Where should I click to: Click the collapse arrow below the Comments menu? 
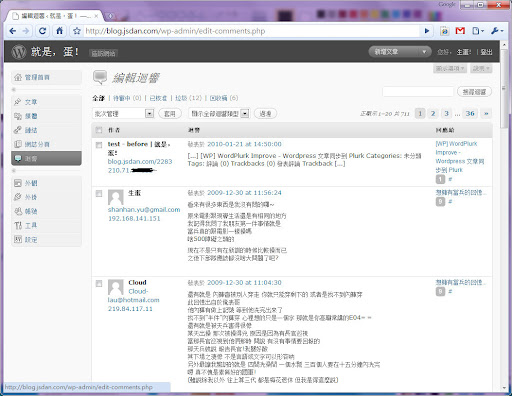point(14,171)
